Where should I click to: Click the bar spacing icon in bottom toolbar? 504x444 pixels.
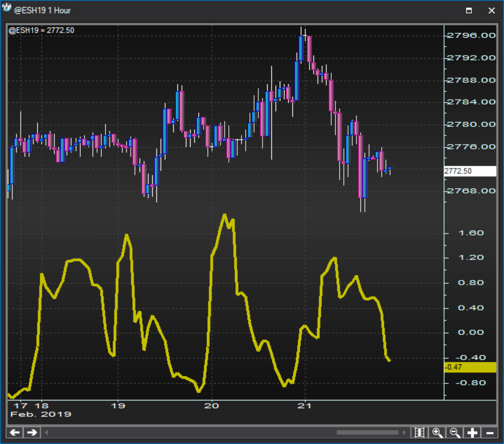pyautogui.click(x=419, y=432)
